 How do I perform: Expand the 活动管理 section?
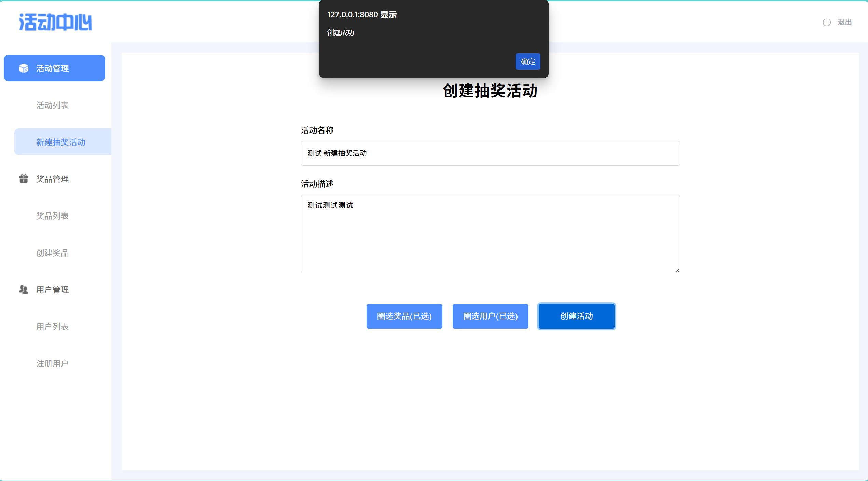coord(53,68)
